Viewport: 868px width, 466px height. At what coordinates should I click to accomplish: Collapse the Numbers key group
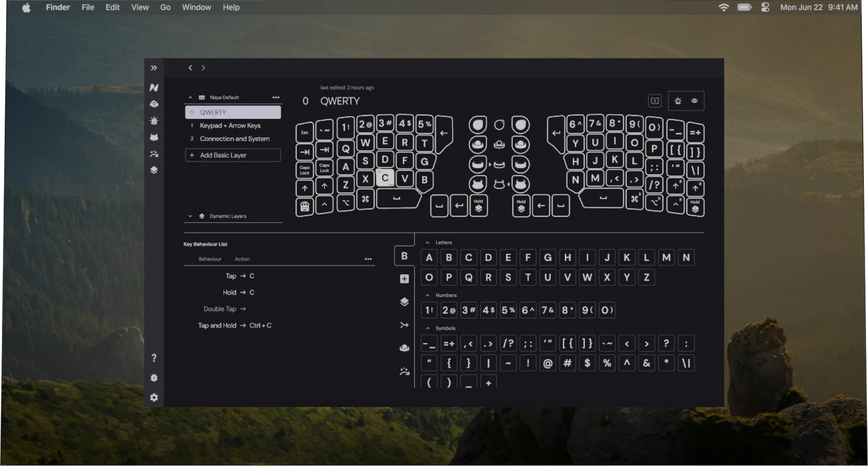[428, 295]
